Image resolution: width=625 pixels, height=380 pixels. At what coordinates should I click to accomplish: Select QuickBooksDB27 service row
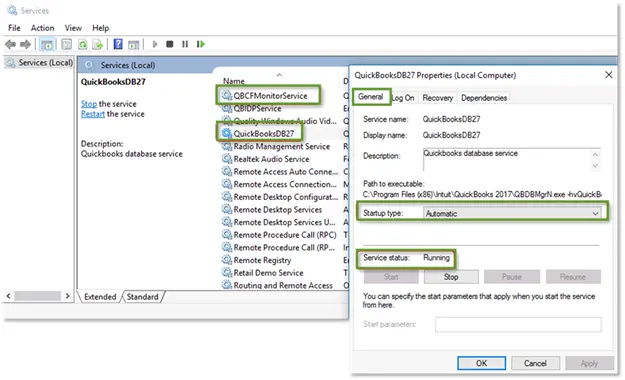click(x=263, y=134)
